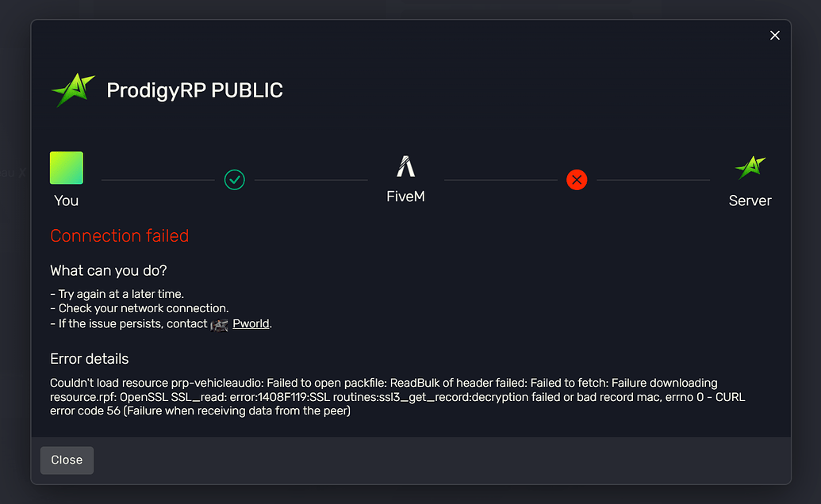
Task: Click the 'Server' label on the far right
Action: tap(749, 200)
